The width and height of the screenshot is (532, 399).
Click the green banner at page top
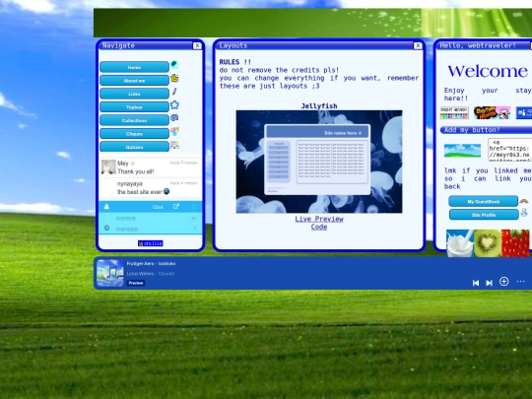pos(313,23)
